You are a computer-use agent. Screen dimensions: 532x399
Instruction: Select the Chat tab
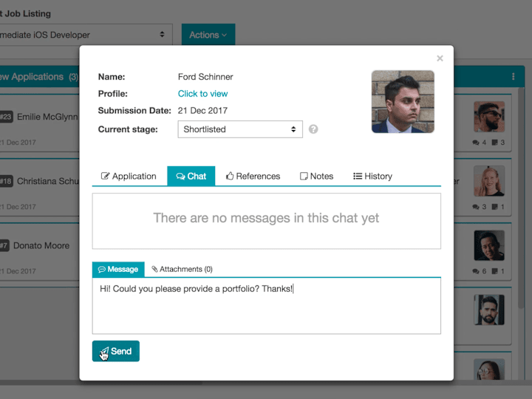tap(191, 176)
